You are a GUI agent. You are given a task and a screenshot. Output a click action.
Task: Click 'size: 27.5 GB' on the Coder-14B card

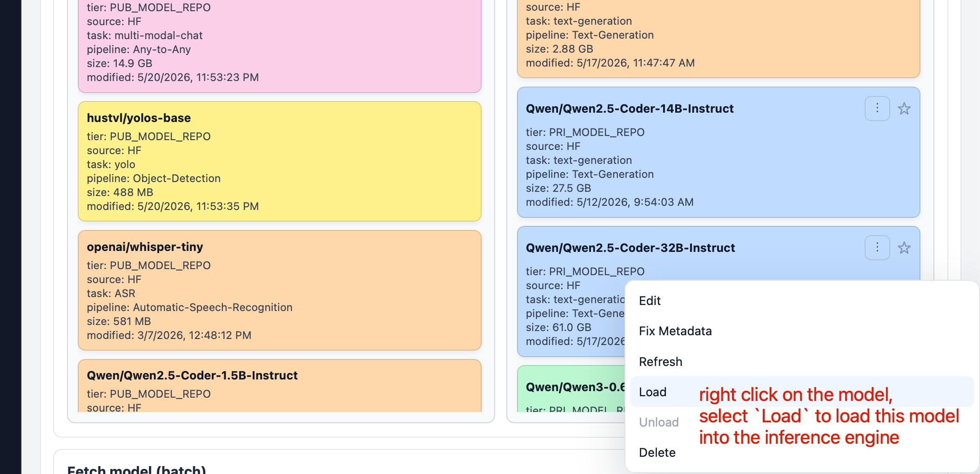[x=558, y=188]
